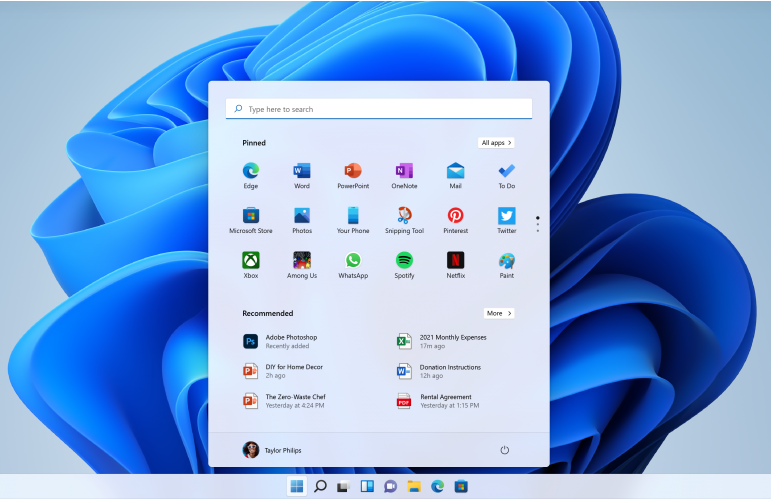Open Taylor Philips user account menu

tap(272, 450)
